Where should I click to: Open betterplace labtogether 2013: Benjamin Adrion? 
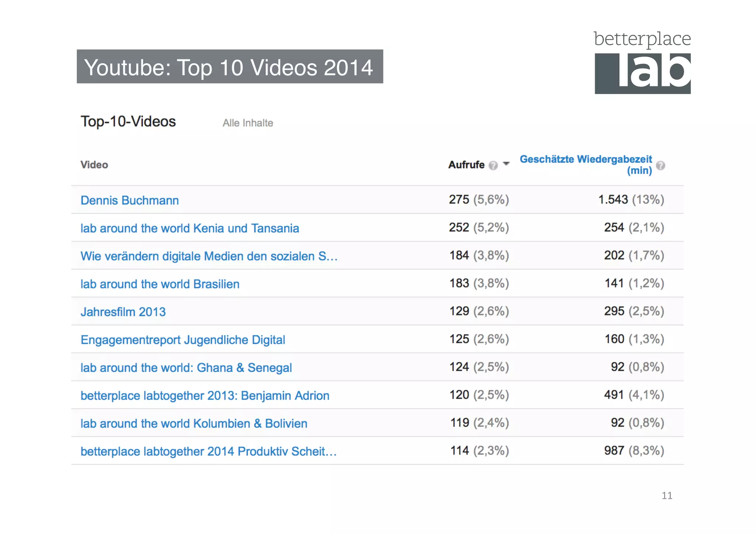pos(205,396)
